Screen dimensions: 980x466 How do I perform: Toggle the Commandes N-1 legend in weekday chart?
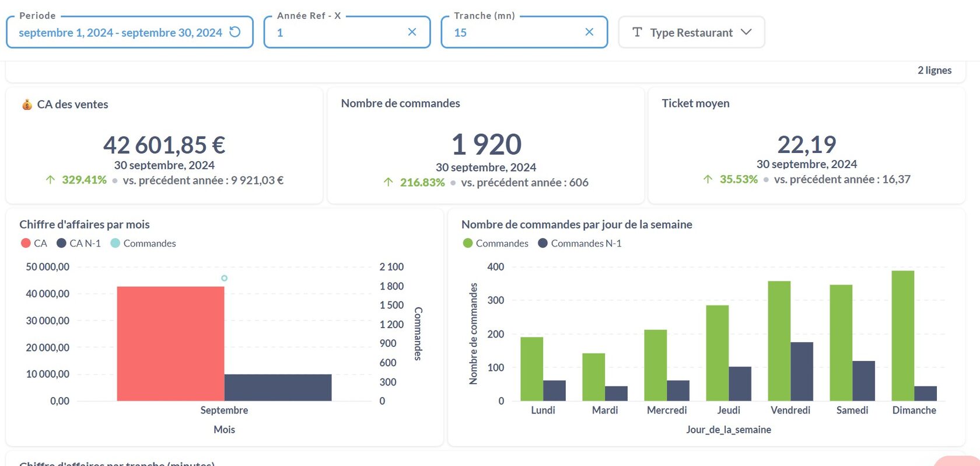pos(542,243)
